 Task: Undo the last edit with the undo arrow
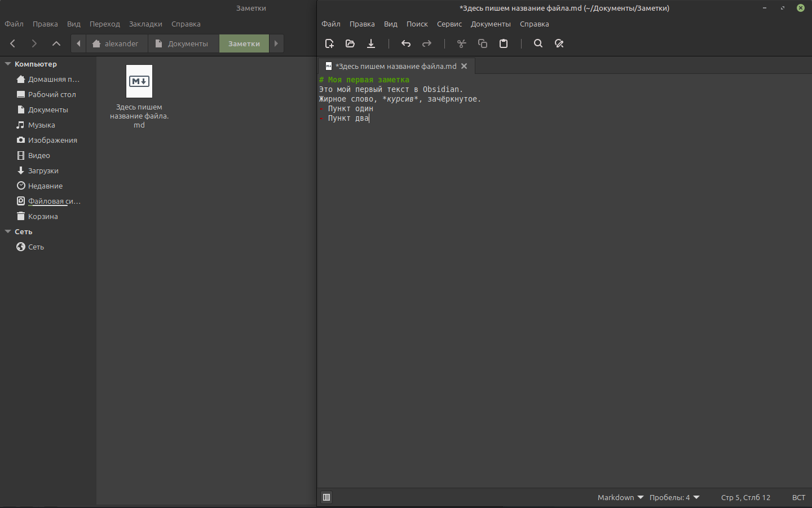tap(406, 43)
